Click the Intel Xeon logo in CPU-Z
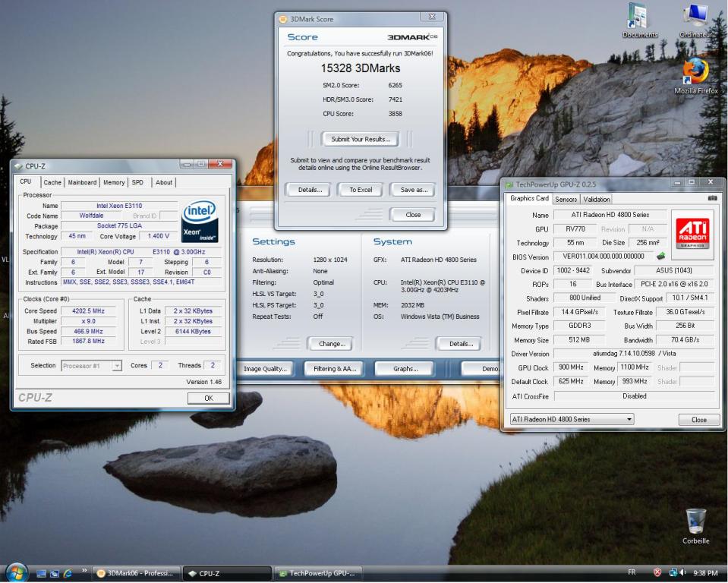The height and width of the screenshot is (583, 728). (x=200, y=222)
